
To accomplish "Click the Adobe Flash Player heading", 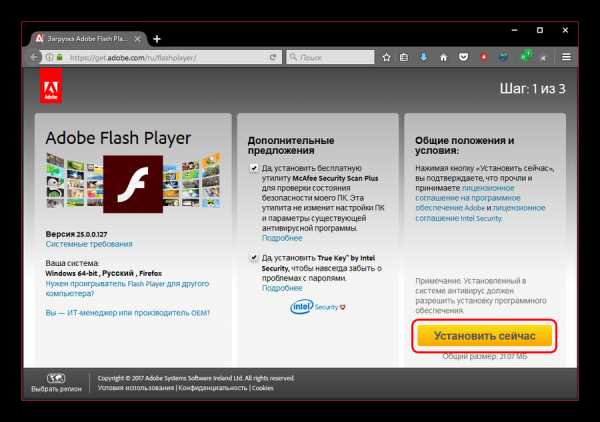I will click(118, 138).
